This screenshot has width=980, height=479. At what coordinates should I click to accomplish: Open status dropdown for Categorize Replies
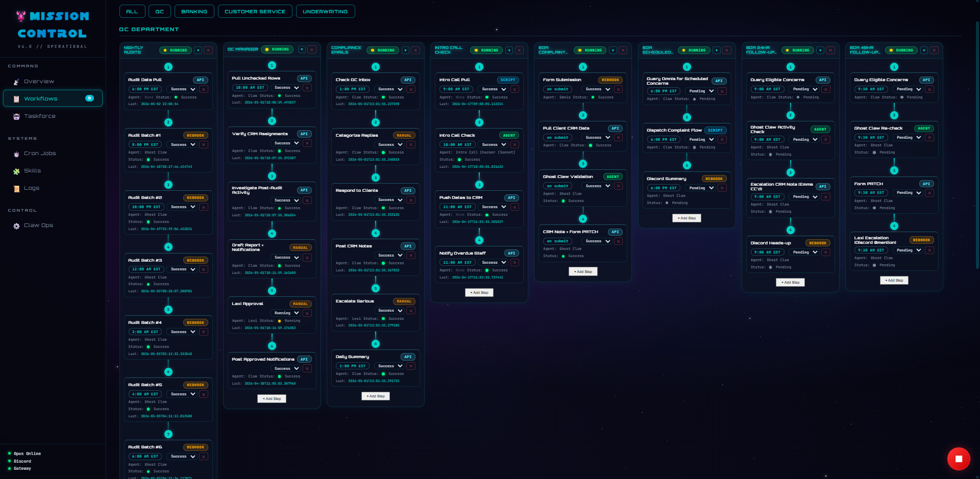[390, 145]
